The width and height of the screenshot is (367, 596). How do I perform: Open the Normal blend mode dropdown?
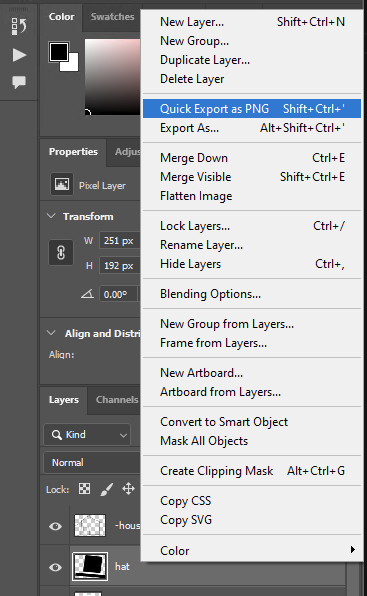tap(92, 462)
